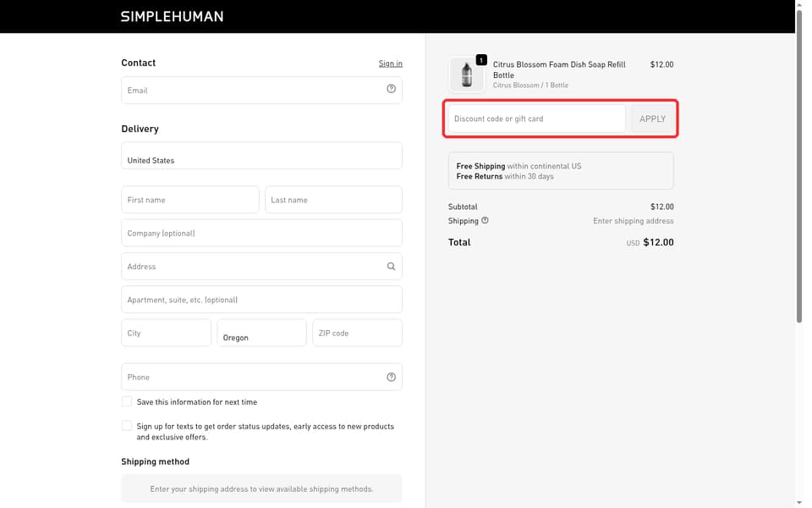Click the product name Citrus Blossom Foam Dish Soap
The image size is (812, 508).
coord(559,69)
